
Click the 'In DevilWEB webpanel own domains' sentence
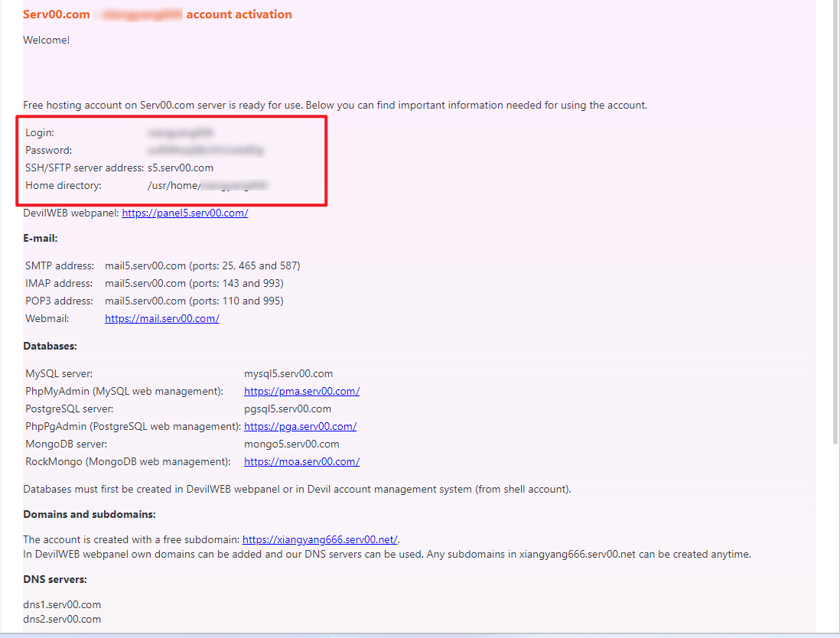(387, 554)
